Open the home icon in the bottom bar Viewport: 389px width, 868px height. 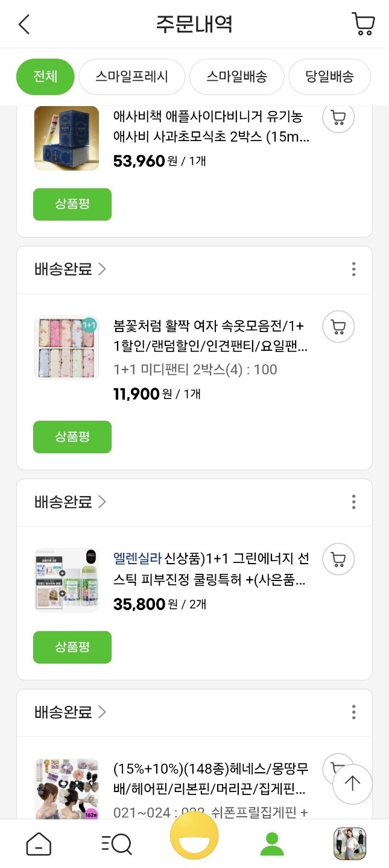(39, 844)
